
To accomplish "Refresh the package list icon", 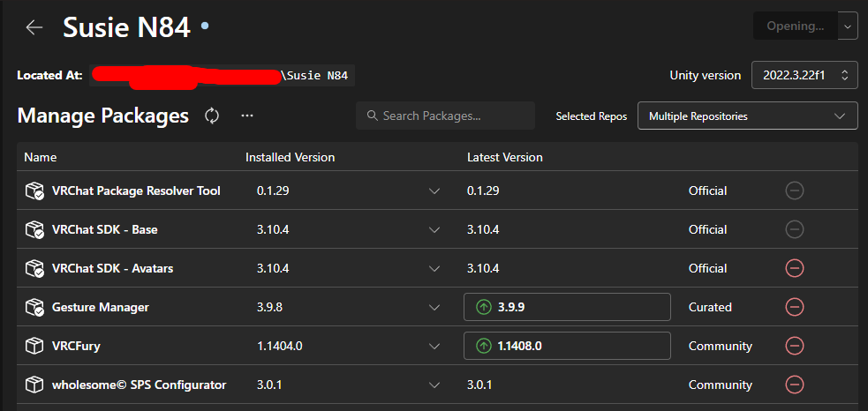I will [212, 116].
